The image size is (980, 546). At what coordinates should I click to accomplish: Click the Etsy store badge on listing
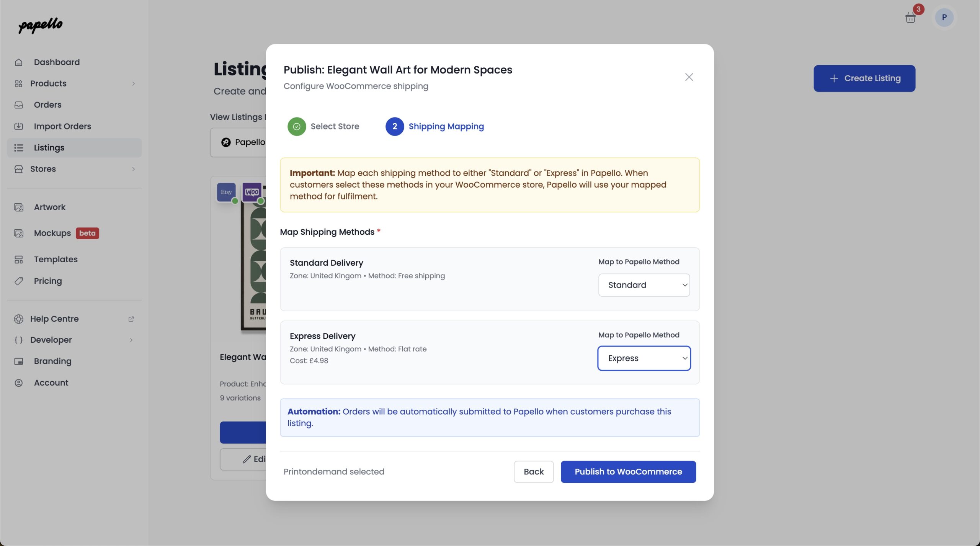[226, 192]
